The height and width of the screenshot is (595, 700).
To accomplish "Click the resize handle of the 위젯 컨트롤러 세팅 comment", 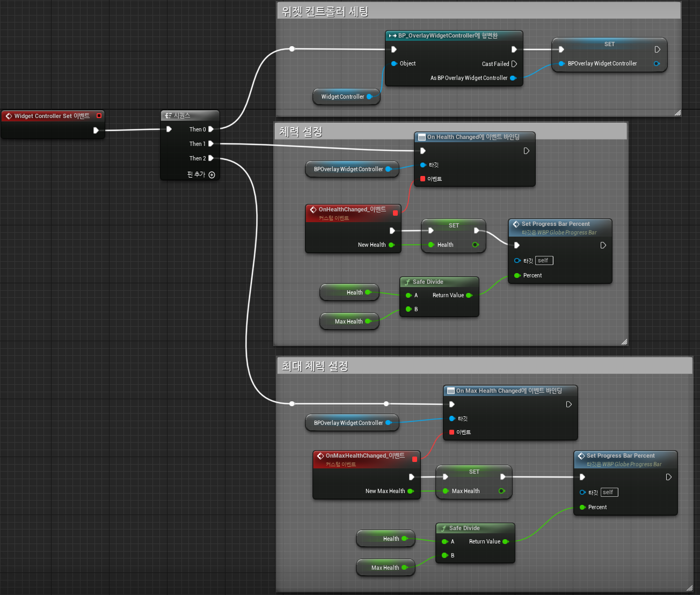I will tap(677, 113).
